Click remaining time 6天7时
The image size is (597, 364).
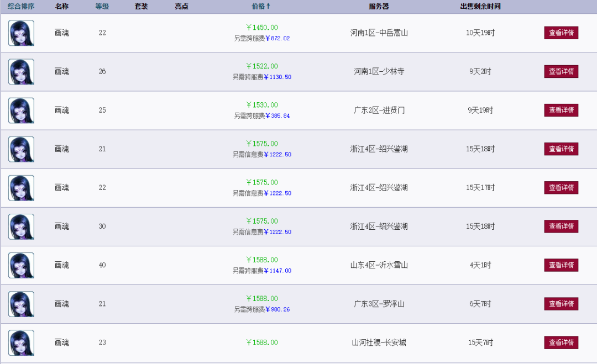click(x=480, y=304)
